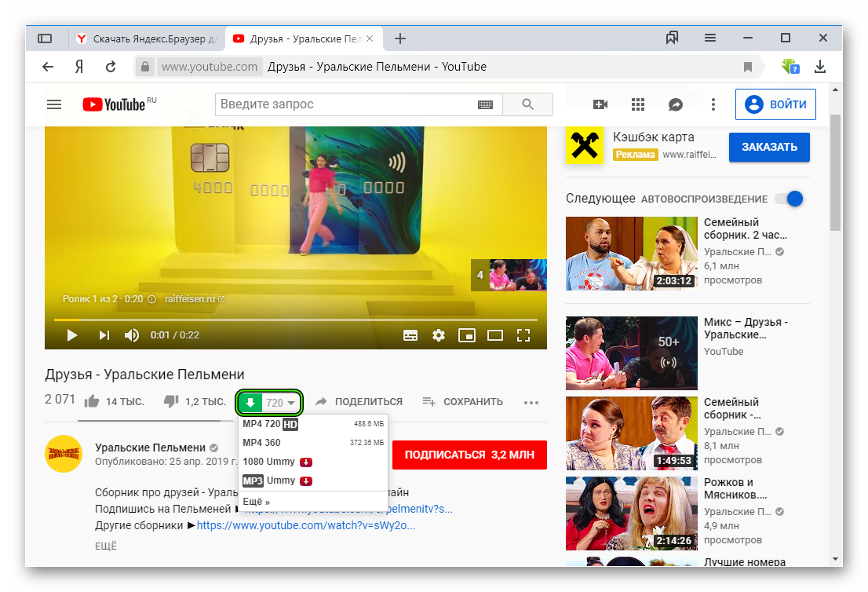This screenshot has height=592, width=868.
Task: Toggle theater mode in the player
Action: 495,335
